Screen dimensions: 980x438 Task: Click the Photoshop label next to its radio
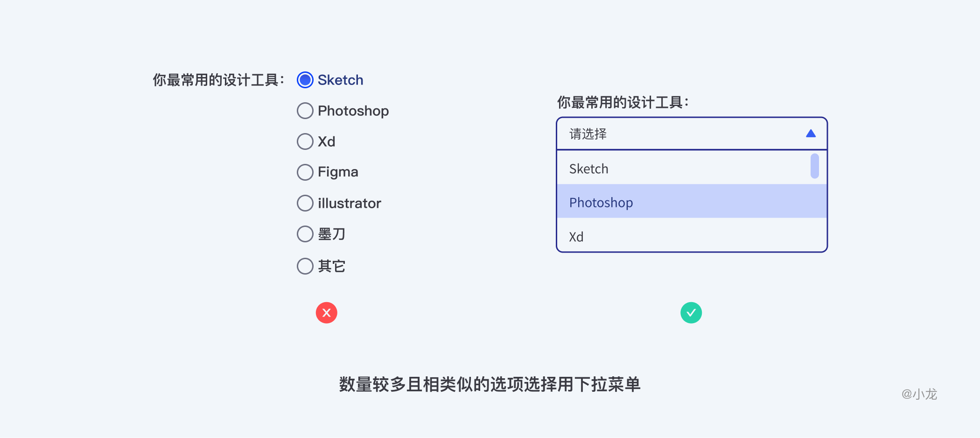click(353, 111)
